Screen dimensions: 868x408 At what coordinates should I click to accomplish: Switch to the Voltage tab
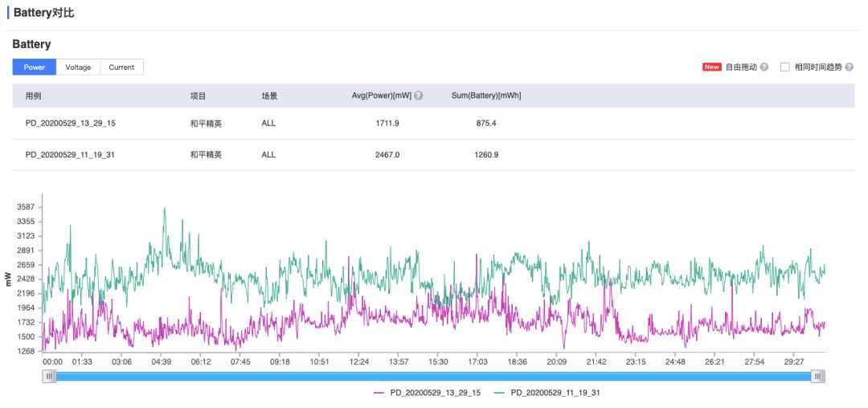coord(78,67)
